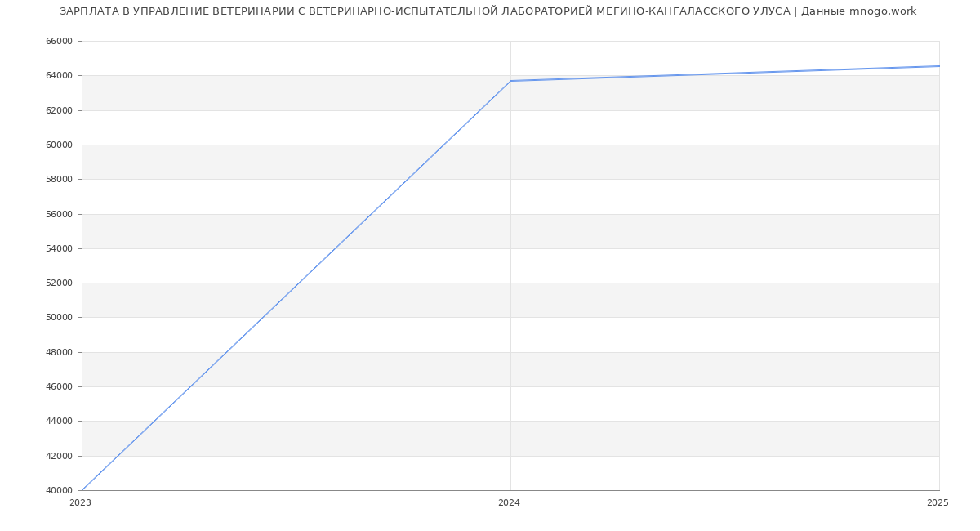Click the 40000 y-axis label
This screenshot has height=531, width=980.
click(59, 491)
